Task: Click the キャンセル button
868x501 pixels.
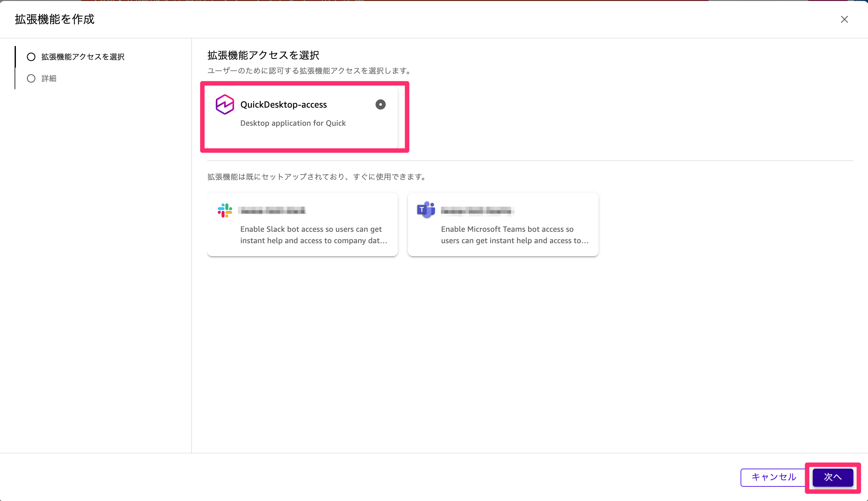Action: tap(774, 477)
